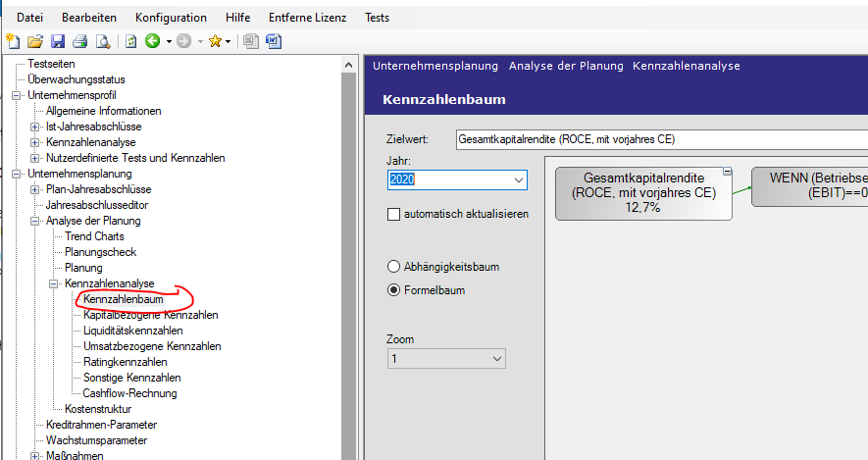Viewport: 868px width, 460px height.
Task: Open Kreditrahmen-Parameter tree item
Action: click(x=101, y=425)
